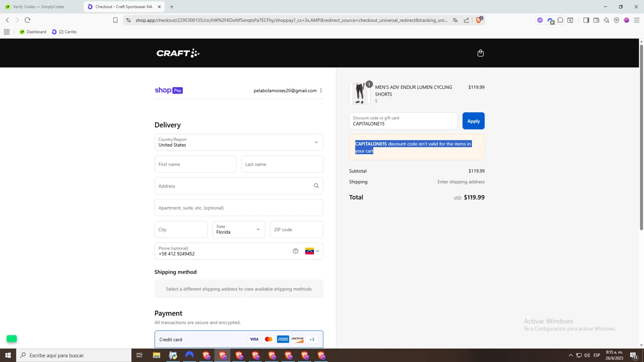Image resolution: width=644 pixels, height=362 pixels.
Task: Click the Apartment, suite, etc. field
Action: [x=239, y=208]
